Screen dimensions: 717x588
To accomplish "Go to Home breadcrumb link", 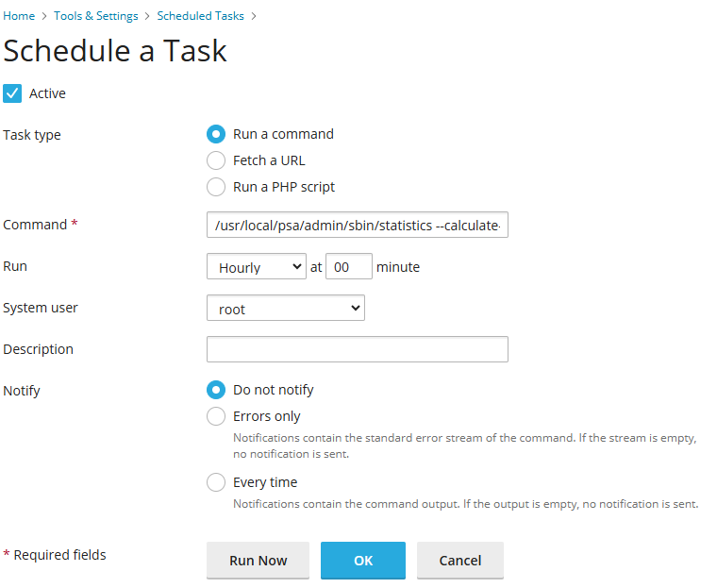I will (19, 16).
